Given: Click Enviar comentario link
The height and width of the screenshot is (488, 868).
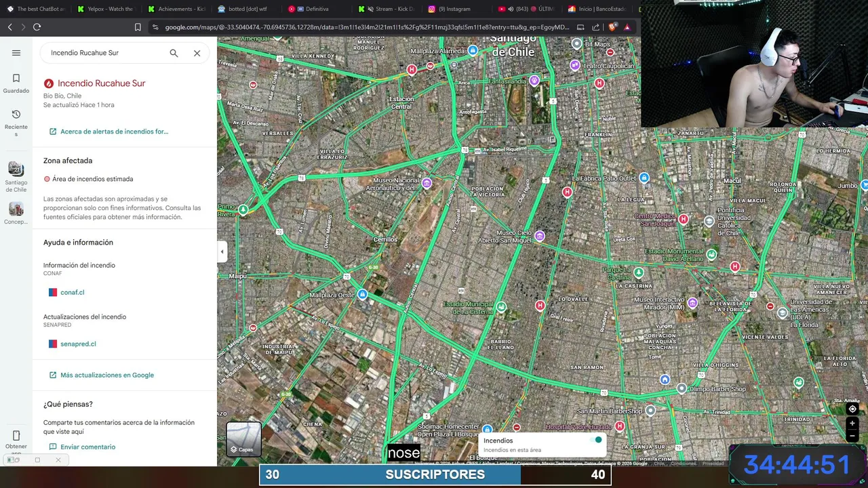Looking at the screenshot, I should [x=82, y=447].
